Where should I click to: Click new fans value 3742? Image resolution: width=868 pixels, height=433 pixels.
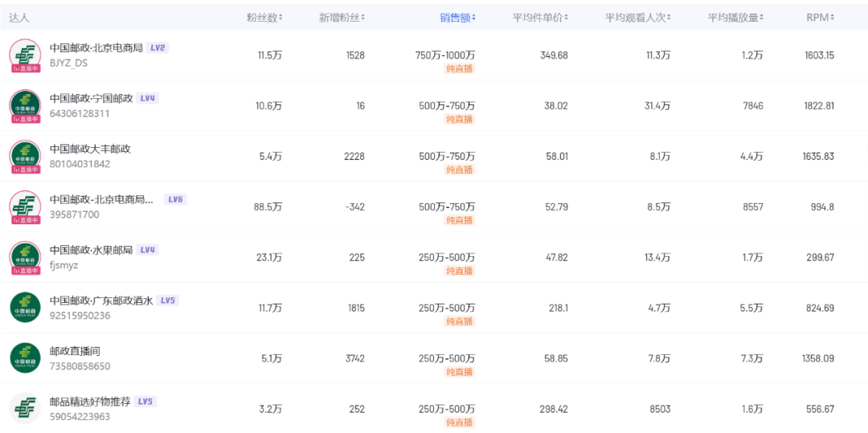[x=354, y=358]
